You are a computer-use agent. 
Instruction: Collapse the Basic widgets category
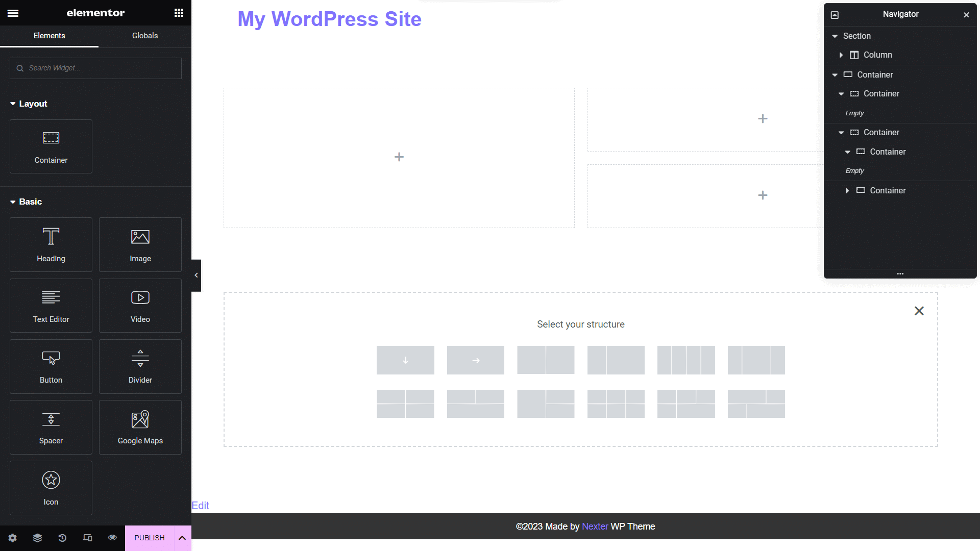[x=12, y=202]
